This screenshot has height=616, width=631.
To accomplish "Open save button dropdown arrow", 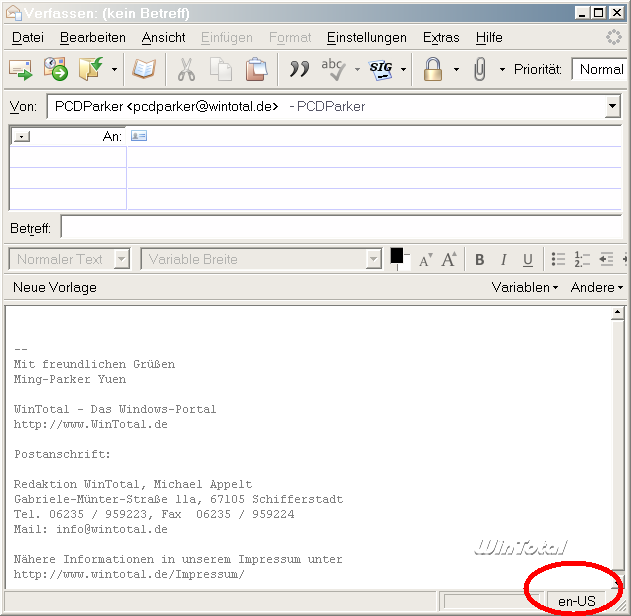I will click(x=115, y=70).
